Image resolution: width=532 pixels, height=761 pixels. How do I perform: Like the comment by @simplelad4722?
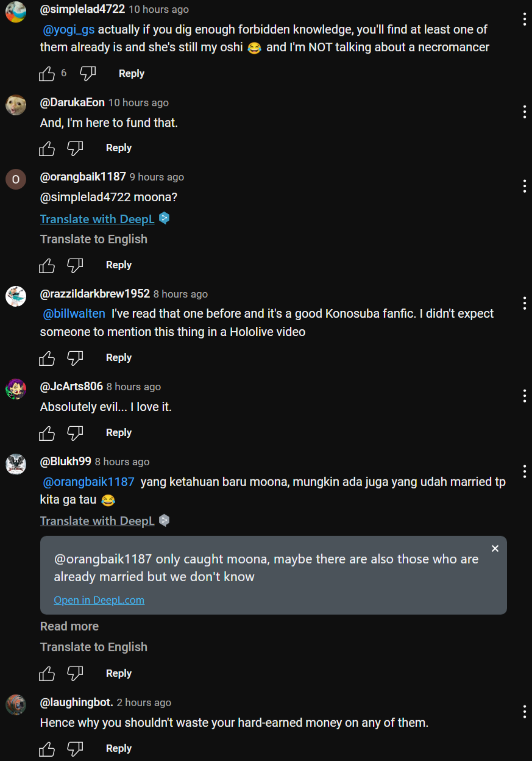47,74
